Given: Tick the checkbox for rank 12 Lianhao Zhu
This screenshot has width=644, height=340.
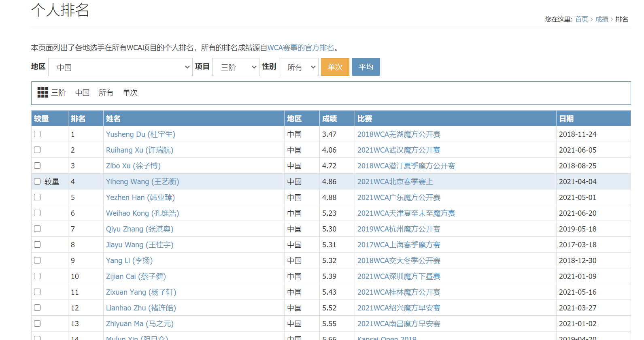Looking at the screenshot, I should (37, 308).
